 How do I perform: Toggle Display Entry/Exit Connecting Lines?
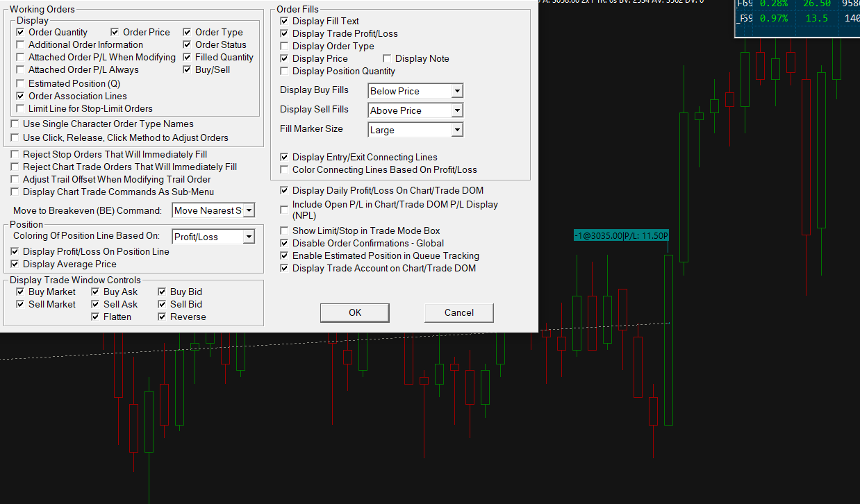click(284, 158)
